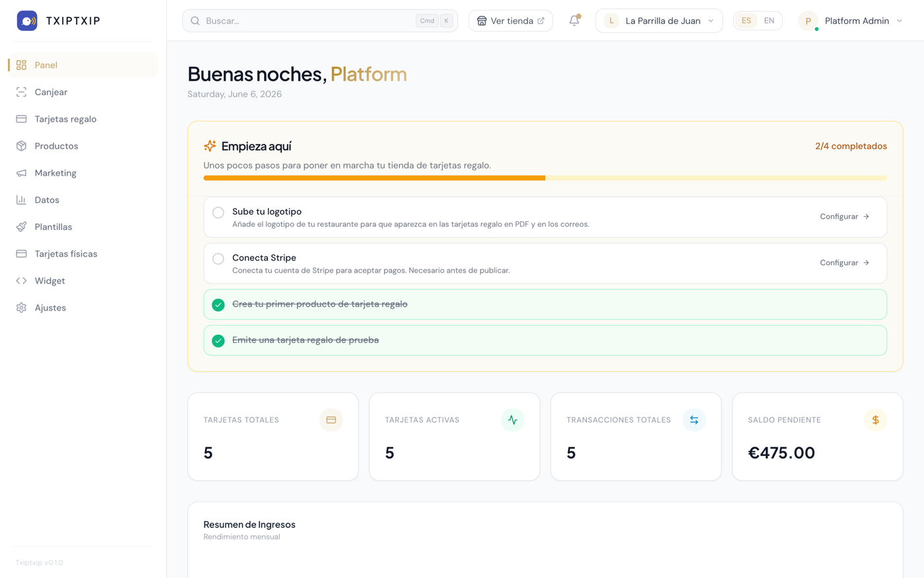Viewport: 924px width, 578px height.
Task: Click the onboarding progress bar
Action: [545, 178]
